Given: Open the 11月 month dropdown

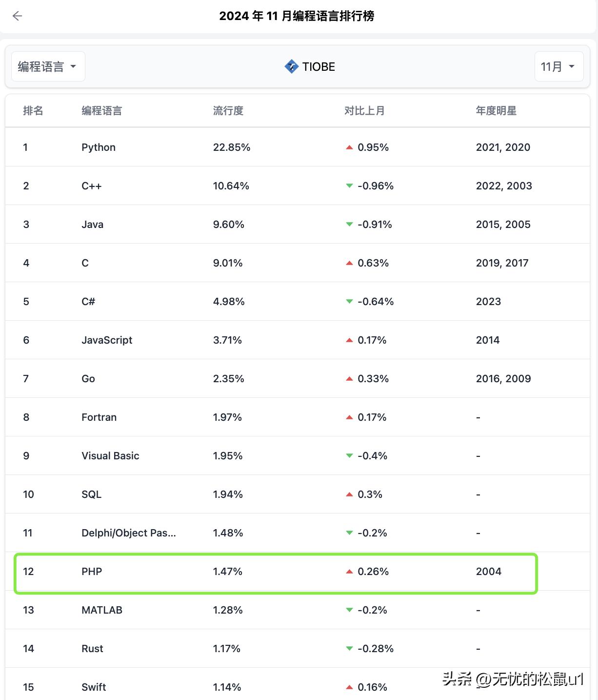Looking at the screenshot, I should [x=559, y=66].
